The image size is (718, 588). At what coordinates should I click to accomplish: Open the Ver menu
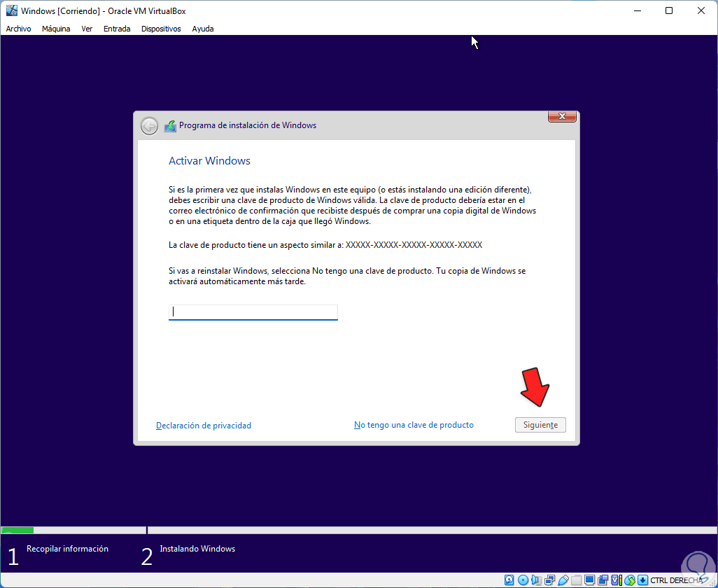(87, 29)
